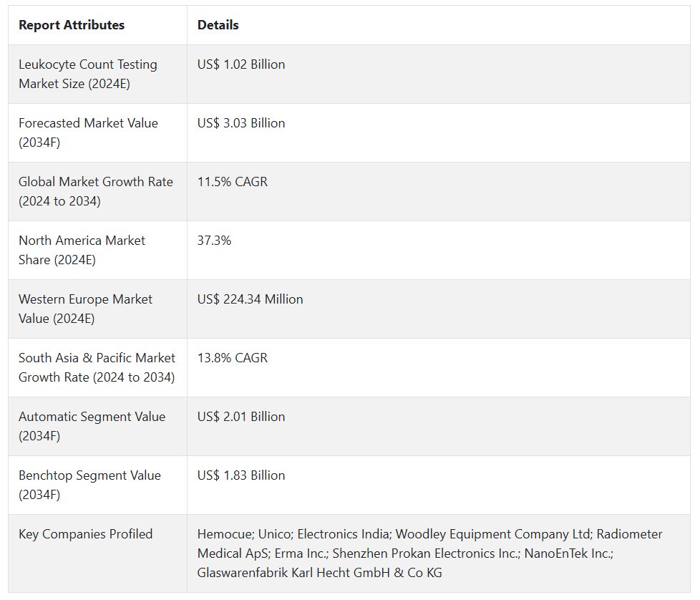
Task: Click the 'US$ 1.83 Billion' value
Action: coord(241,475)
